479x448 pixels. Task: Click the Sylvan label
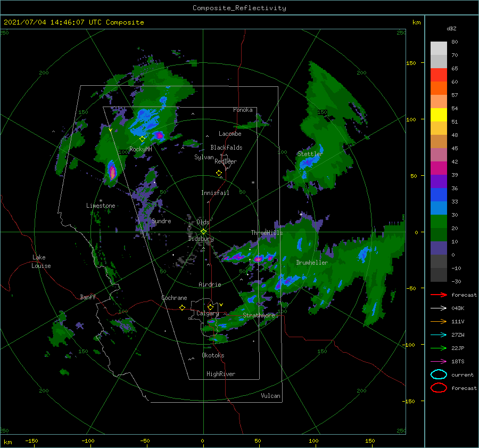tap(204, 157)
